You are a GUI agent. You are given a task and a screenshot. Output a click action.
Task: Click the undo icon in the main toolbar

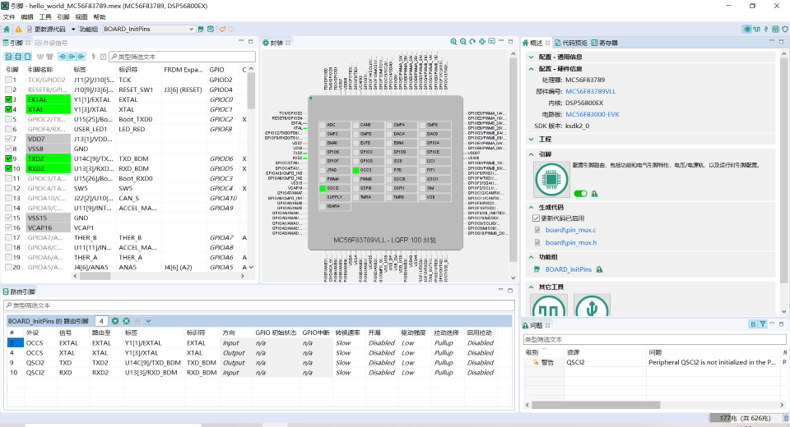(x=221, y=29)
